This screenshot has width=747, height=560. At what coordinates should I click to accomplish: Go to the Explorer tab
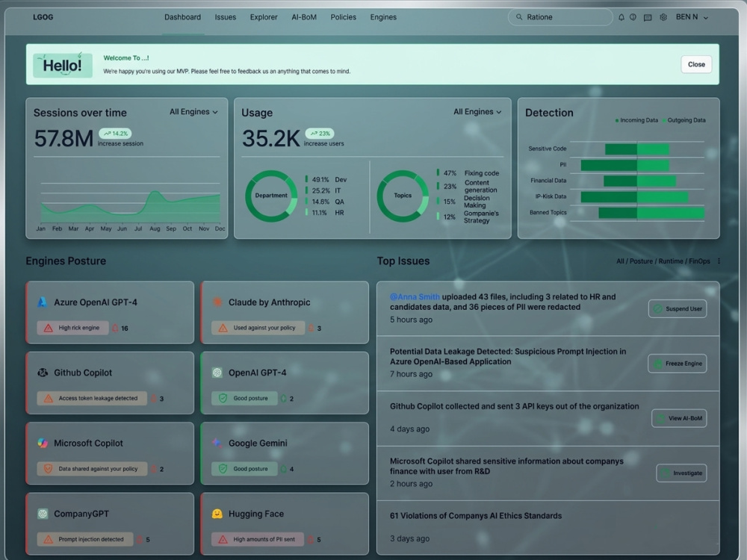[264, 17]
